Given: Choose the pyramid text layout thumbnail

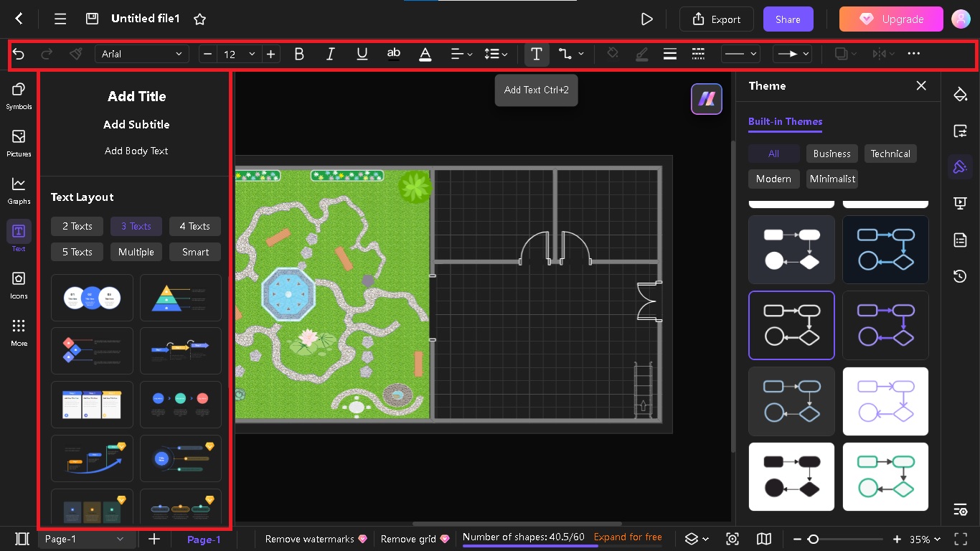Looking at the screenshot, I should (x=181, y=298).
